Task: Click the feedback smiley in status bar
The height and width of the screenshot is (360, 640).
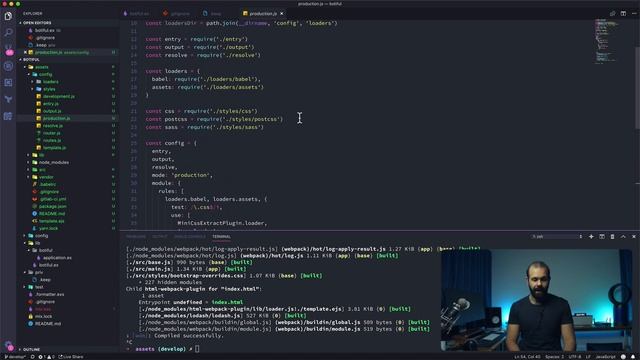Action: click(x=623, y=357)
